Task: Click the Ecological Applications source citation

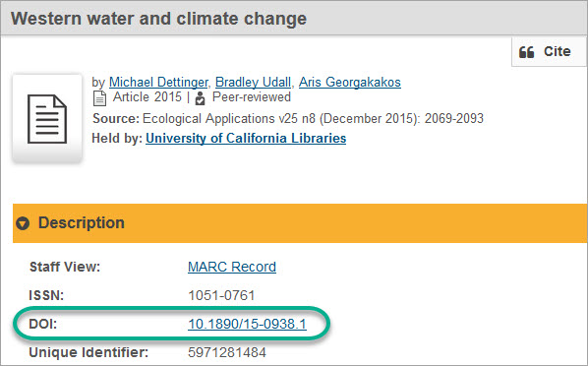Action: pos(313,119)
